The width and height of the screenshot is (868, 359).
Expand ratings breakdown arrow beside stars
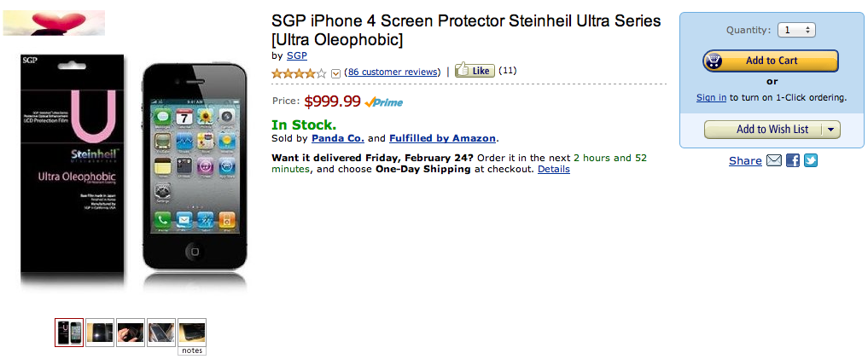[335, 72]
